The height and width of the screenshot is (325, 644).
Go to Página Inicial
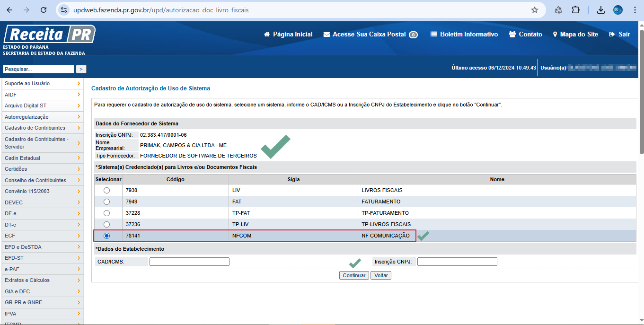pos(288,34)
